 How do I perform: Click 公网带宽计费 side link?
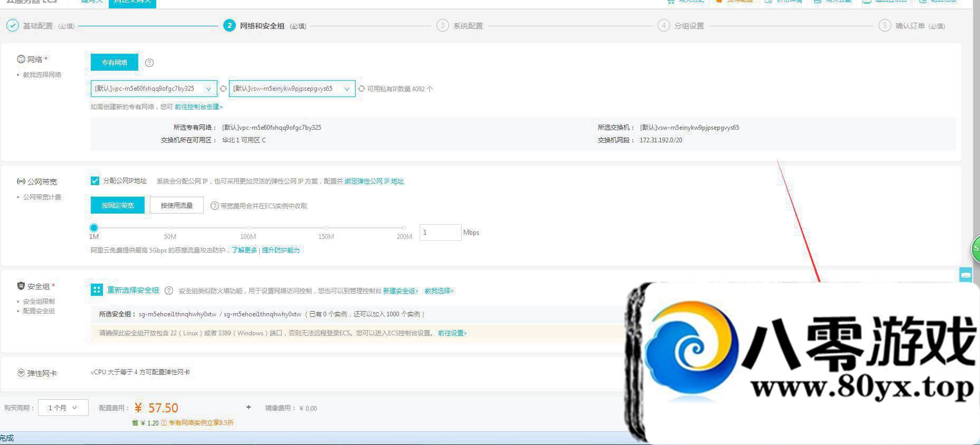42,197
